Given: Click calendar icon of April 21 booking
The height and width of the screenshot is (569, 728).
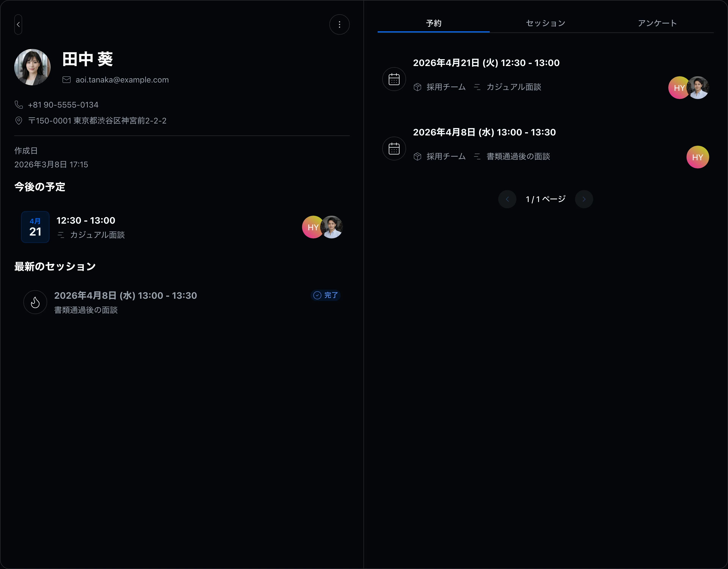Looking at the screenshot, I should click(394, 79).
